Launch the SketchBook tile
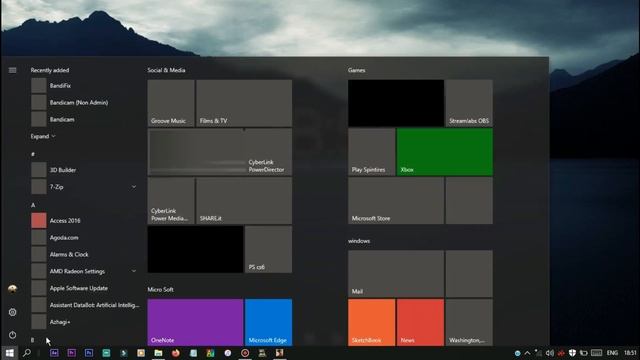Screen dimensions: 640x360 pos(371,322)
